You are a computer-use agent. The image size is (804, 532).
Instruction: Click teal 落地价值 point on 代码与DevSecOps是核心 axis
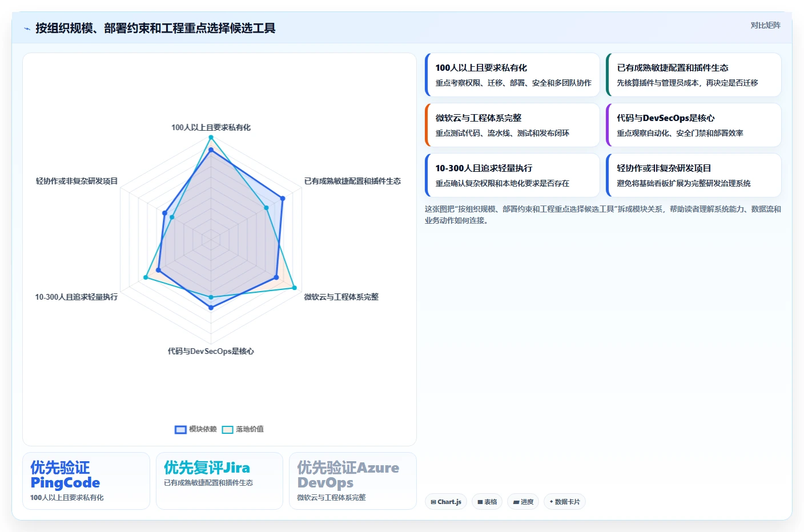click(211, 297)
